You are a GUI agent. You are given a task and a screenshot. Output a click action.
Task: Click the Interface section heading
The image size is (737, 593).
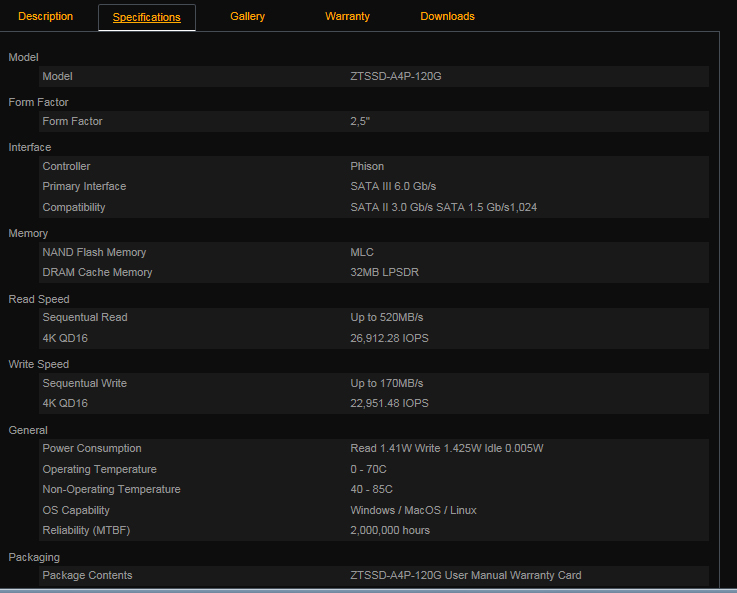click(x=30, y=148)
